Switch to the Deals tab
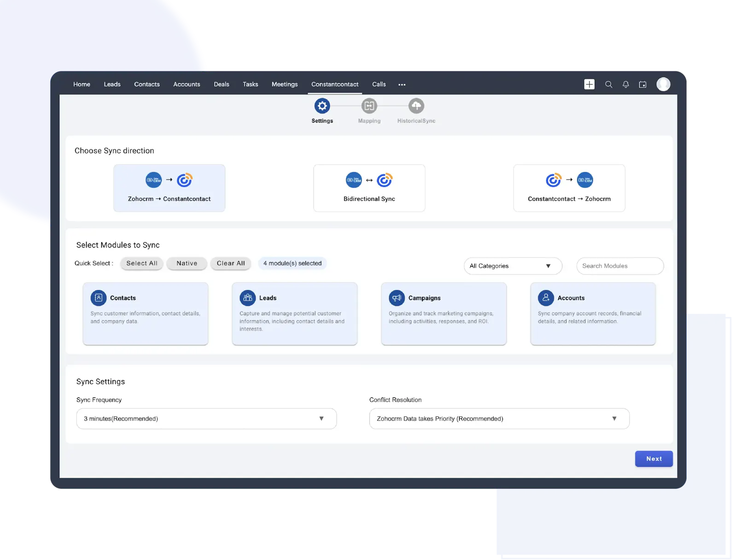 pos(221,84)
